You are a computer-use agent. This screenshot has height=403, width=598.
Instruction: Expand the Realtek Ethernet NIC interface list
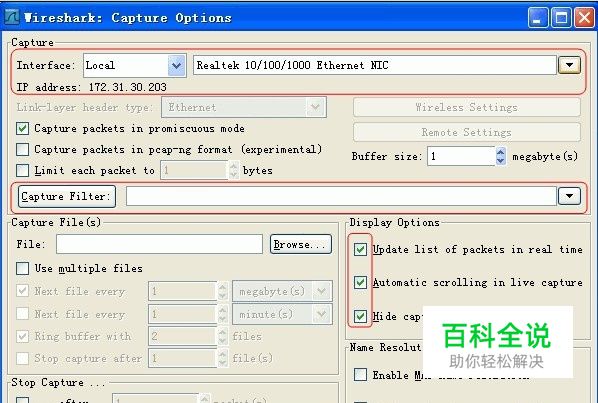[x=569, y=65]
